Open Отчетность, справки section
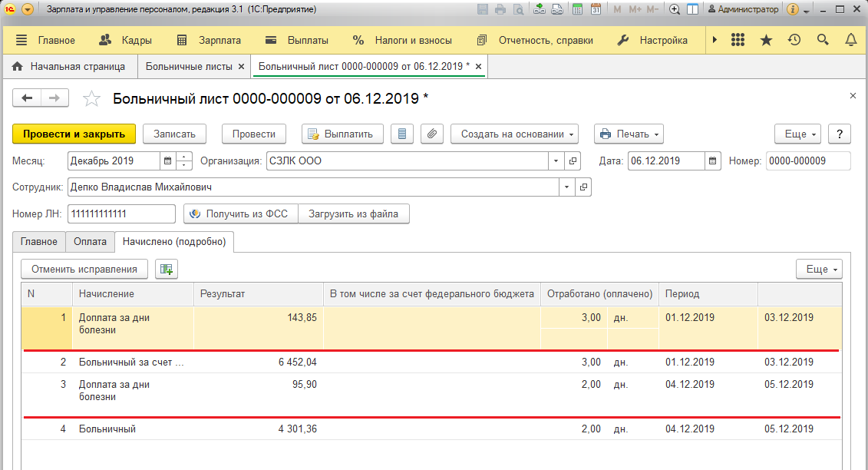The height and width of the screenshot is (470, 868). click(x=546, y=40)
